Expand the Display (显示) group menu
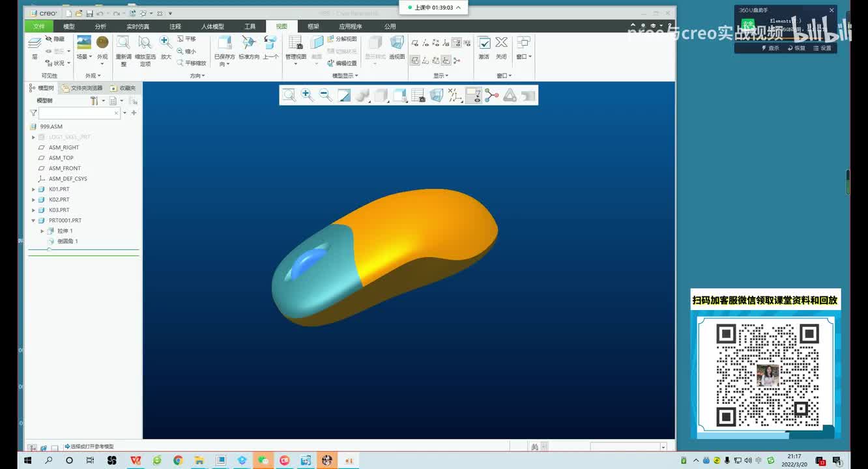This screenshot has width=868, height=469. (441, 76)
